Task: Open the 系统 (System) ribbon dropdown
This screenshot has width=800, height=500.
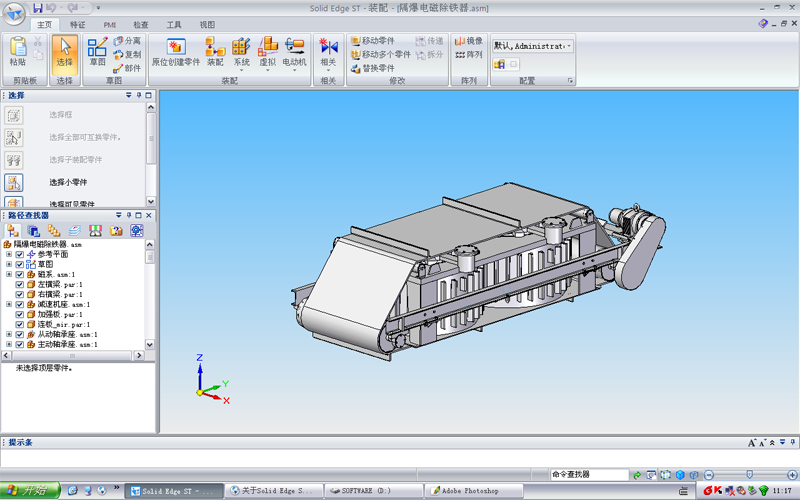Action: [x=241, y=71]
